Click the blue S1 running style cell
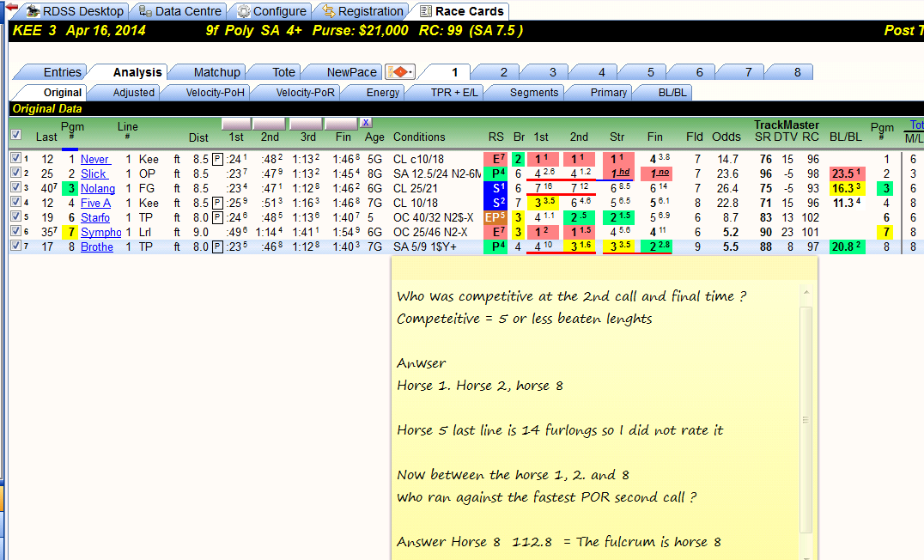The height and width of the screenshot is (560, 924). [x=495, y=189]
